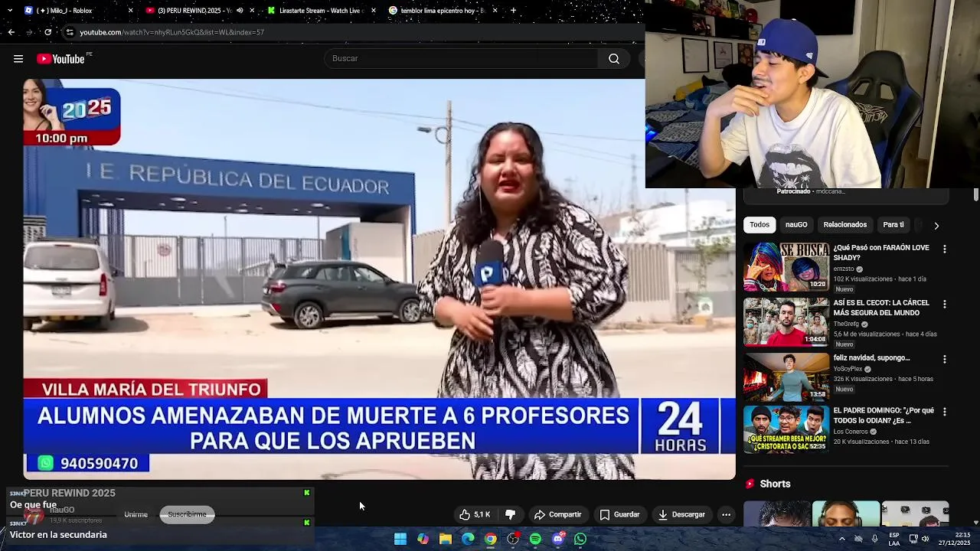The height and width of the screenshot is (551, 980).
Task: Open the Windows Start menu
Action: (400, 539)
